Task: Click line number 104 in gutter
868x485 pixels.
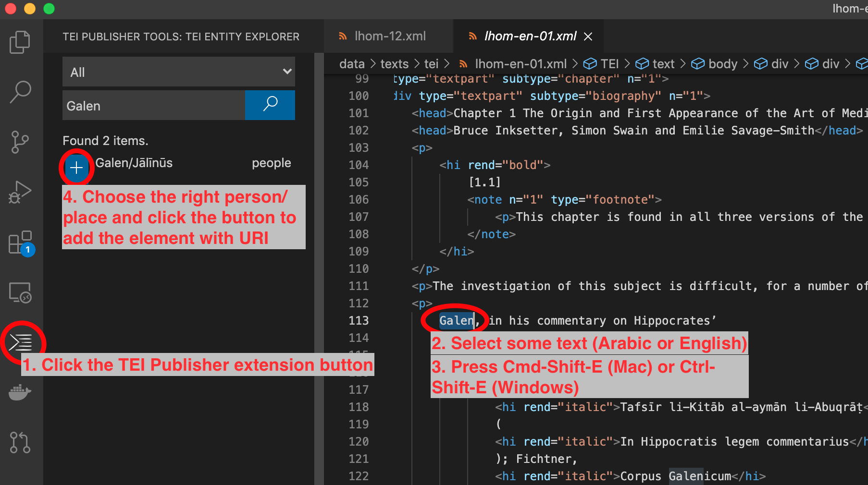Action: click(x=359, y=165)
